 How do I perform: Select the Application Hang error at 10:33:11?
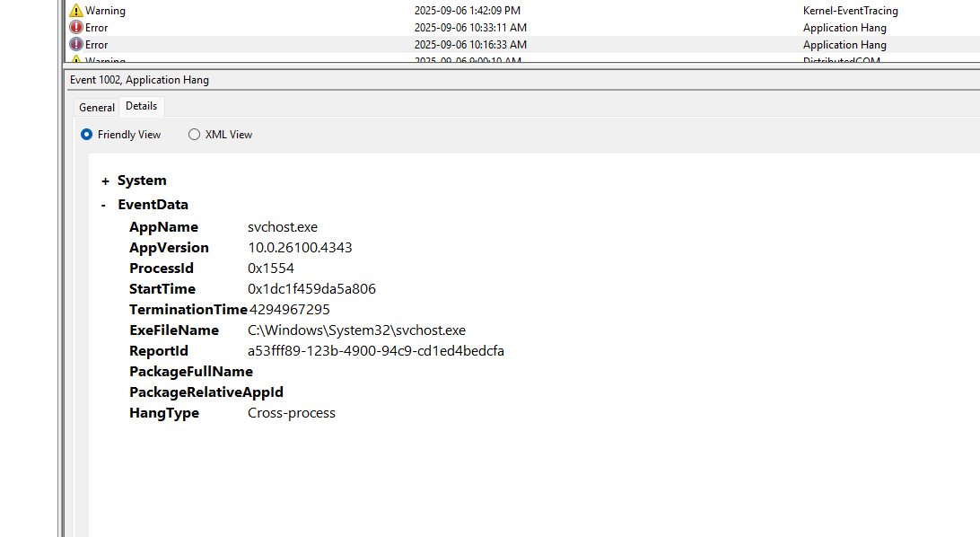(359, 27)
